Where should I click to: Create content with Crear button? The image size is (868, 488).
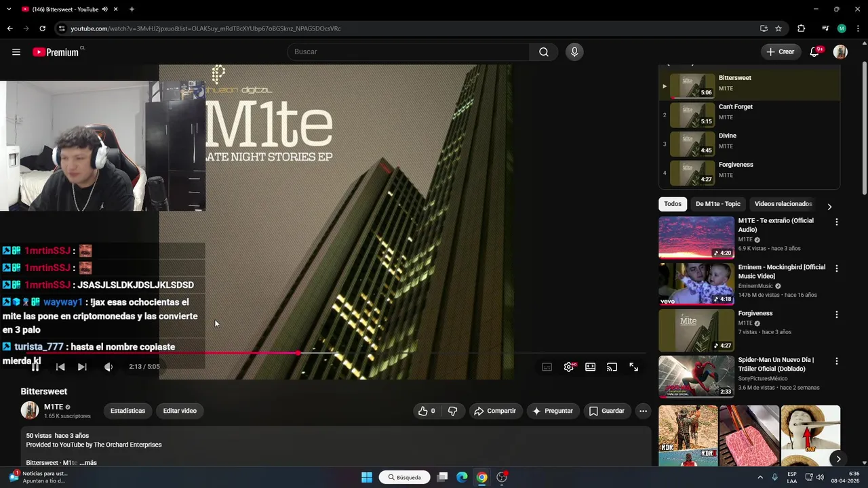(781, 52)
